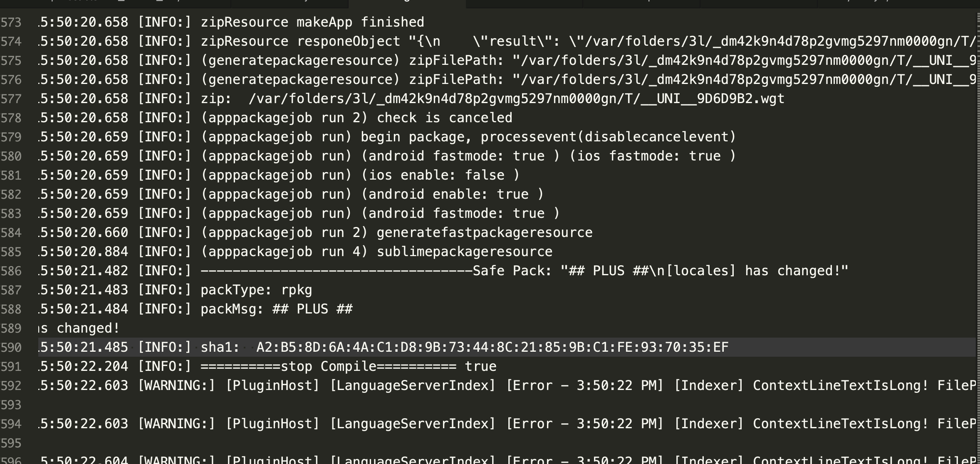
Task: Click "[LanguageServerIndex]" on line 594
Action: pyautogui.click(x=413, y=424)
